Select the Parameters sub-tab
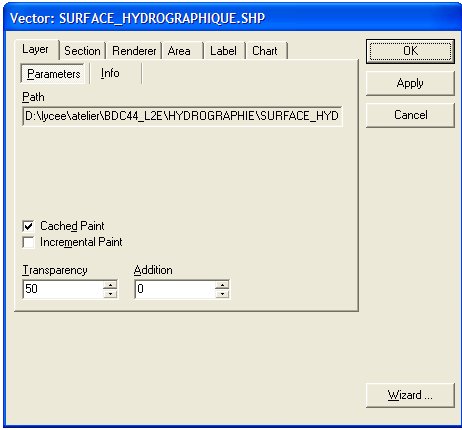Viewport: 462px width, 430px height. (x=54, y=74)
